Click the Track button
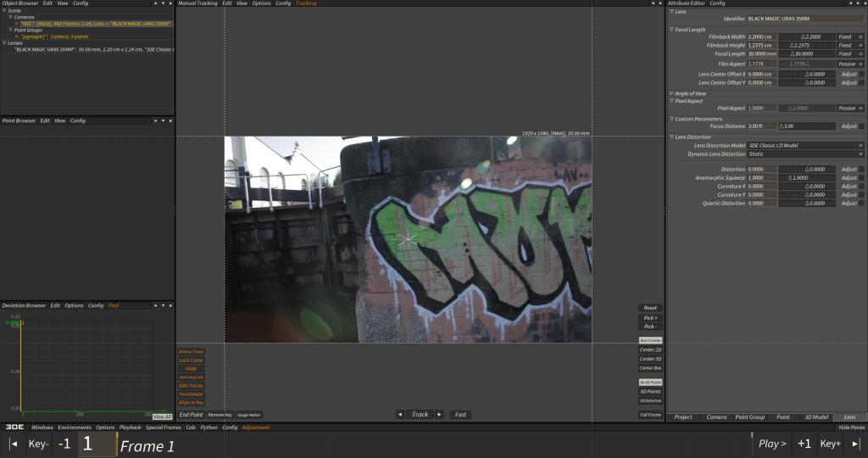This screenshot has height=458, width=868. pyautogui.click(x=420, y=414)
